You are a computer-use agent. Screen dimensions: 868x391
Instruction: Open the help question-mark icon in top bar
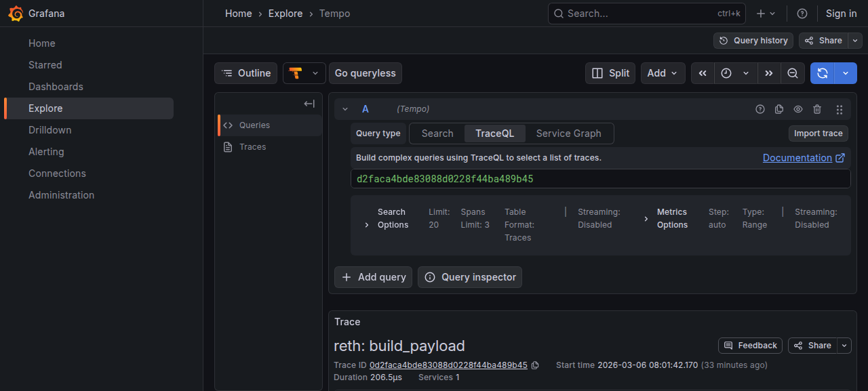pos(802,14)
